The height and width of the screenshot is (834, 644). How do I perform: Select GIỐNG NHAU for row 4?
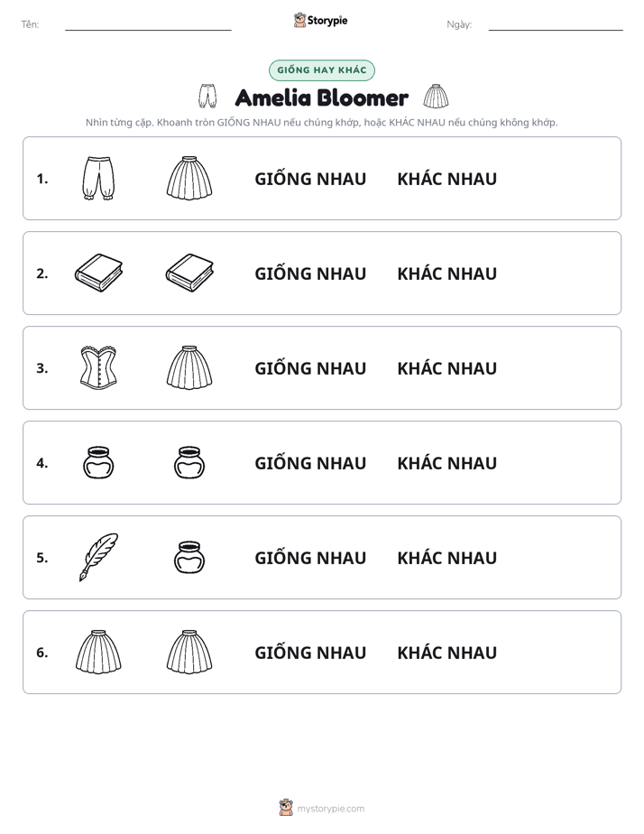click(310, 462)
